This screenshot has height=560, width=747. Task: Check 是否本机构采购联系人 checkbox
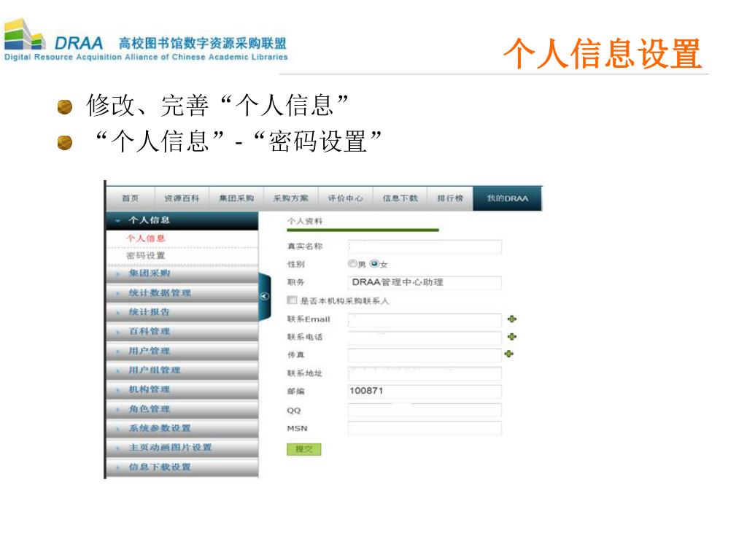click(x=292, y=300)
